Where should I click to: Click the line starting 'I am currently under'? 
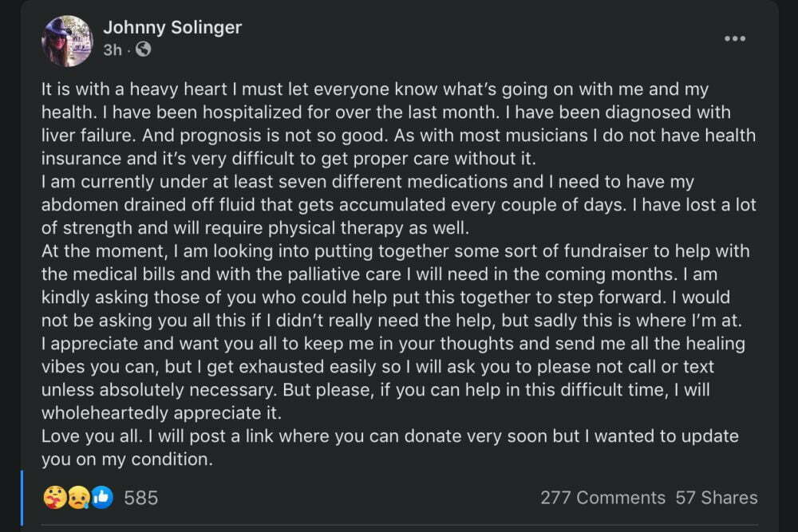tap(367, 182)
